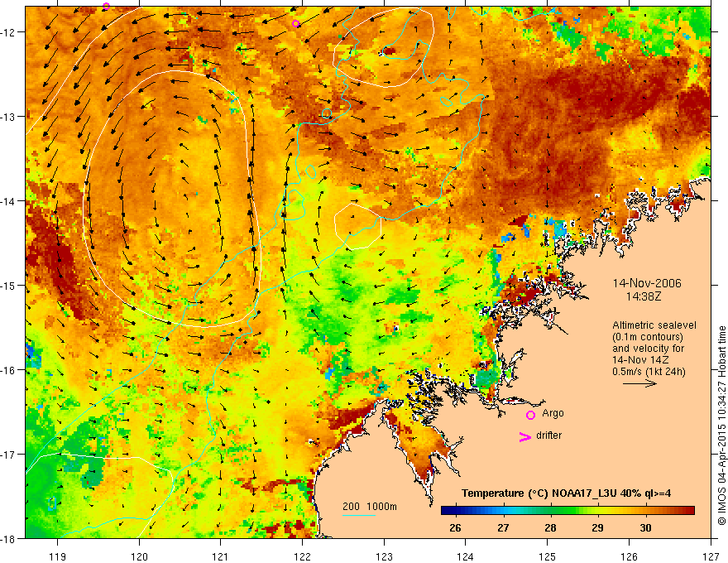Click the 'Argo' legend label
728x563 pixels.
pyautogui.click(x=553, y=413)
